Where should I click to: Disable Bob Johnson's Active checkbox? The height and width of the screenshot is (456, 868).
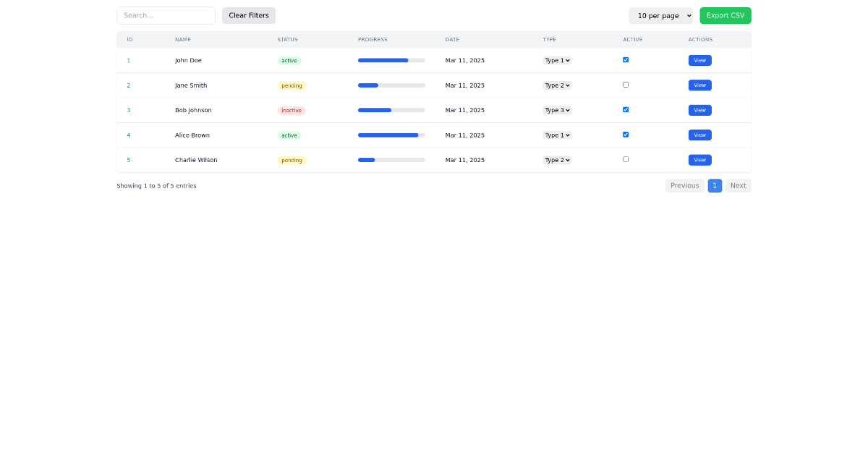click(625, 109)
